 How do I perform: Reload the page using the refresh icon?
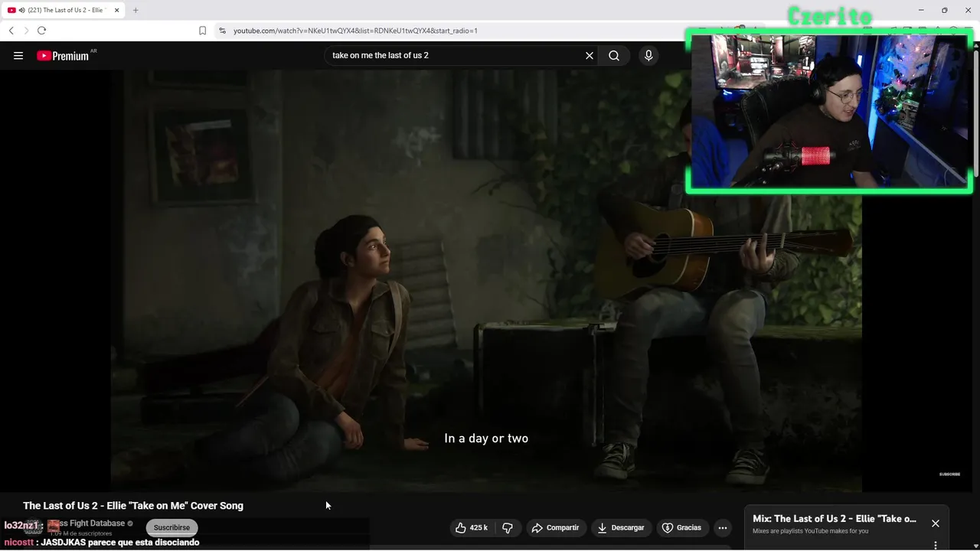(x=41, y=31)
